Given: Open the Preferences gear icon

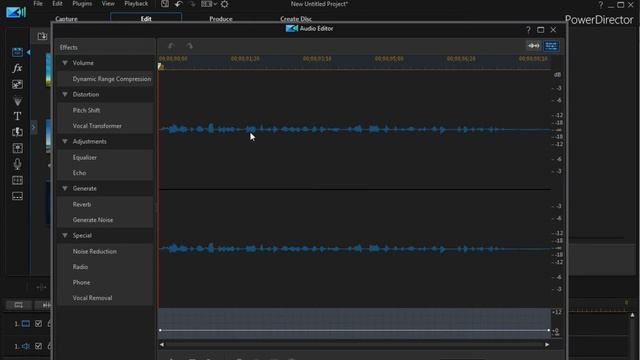Looking at the screenshot, I should click(224, 4).
